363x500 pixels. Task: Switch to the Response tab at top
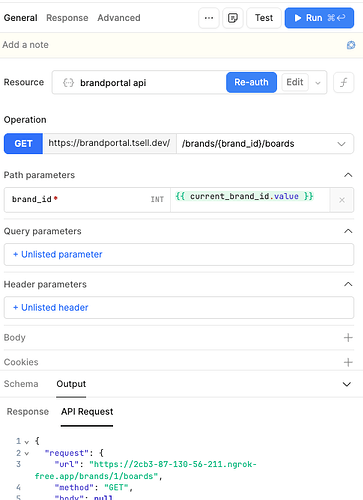tap(67, 18)
